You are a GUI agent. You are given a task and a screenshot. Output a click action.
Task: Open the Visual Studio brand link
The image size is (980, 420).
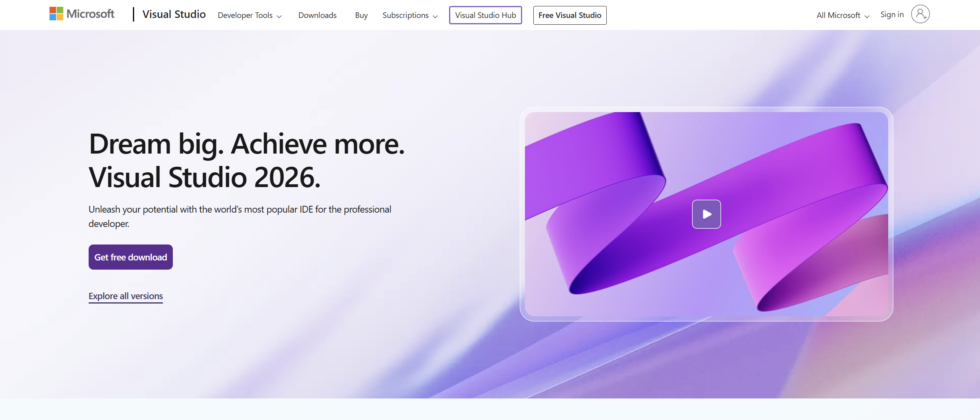[x=174, y=14]
